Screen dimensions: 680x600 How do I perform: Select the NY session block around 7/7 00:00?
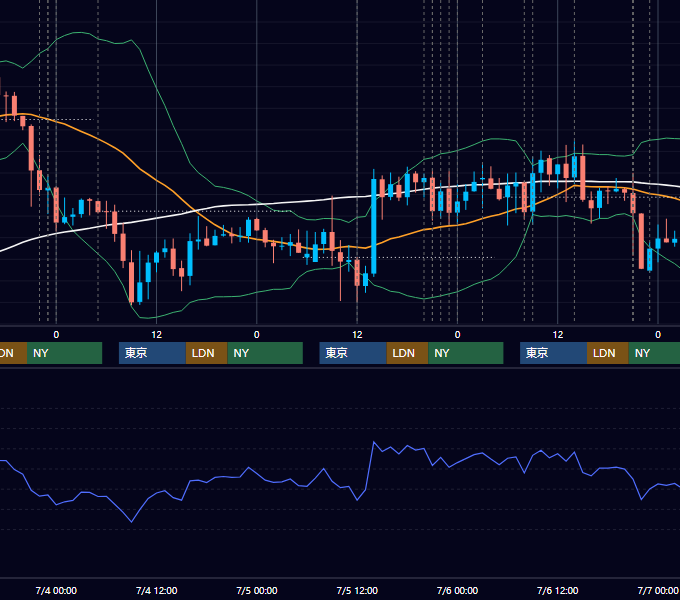pyautogui.click(x=654, y=353)
